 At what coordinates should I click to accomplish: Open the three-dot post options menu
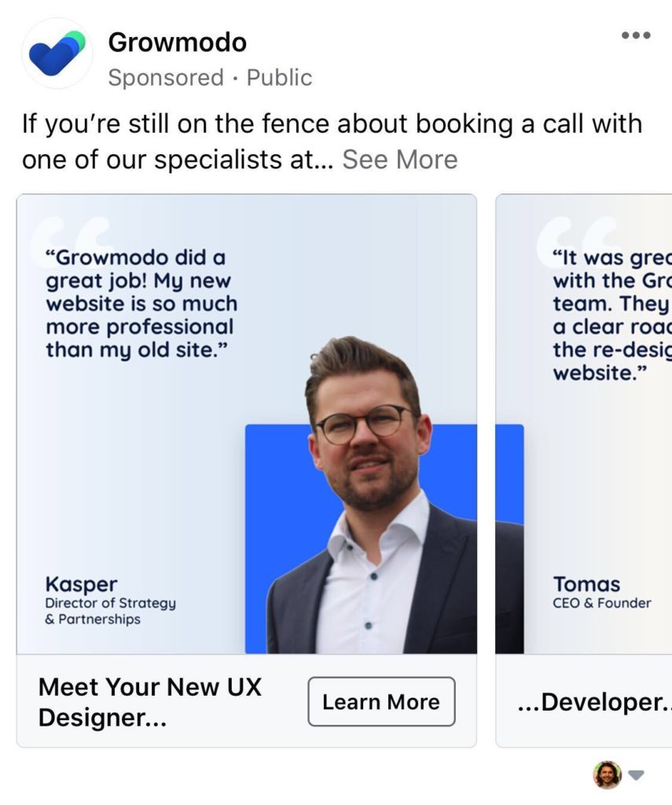[636, 35]
